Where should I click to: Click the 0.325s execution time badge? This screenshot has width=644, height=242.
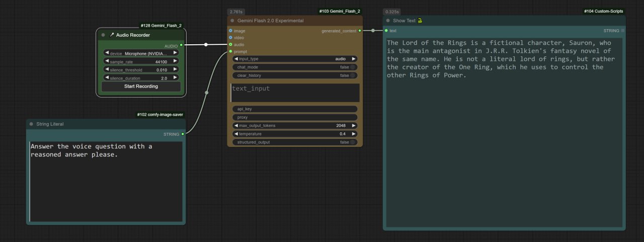pos(391,11)
